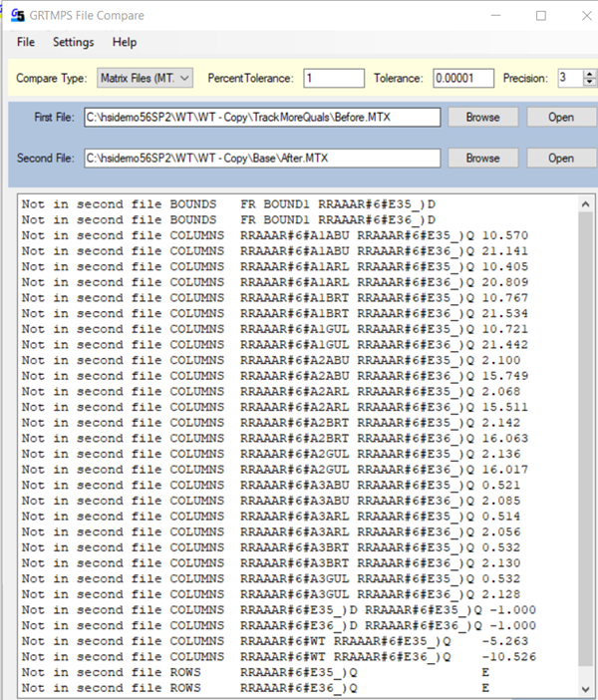Click the Tolerance value field
598x700 pixels.
tap(461, 78)
